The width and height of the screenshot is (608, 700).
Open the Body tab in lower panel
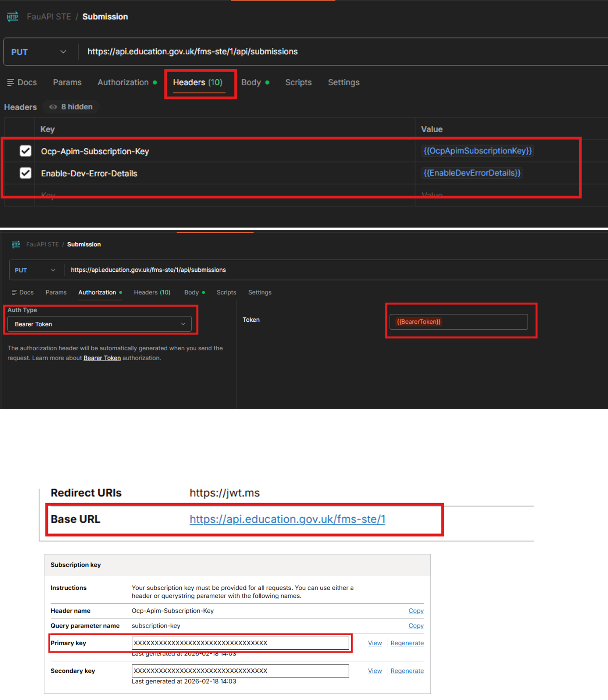click(194, 292)
